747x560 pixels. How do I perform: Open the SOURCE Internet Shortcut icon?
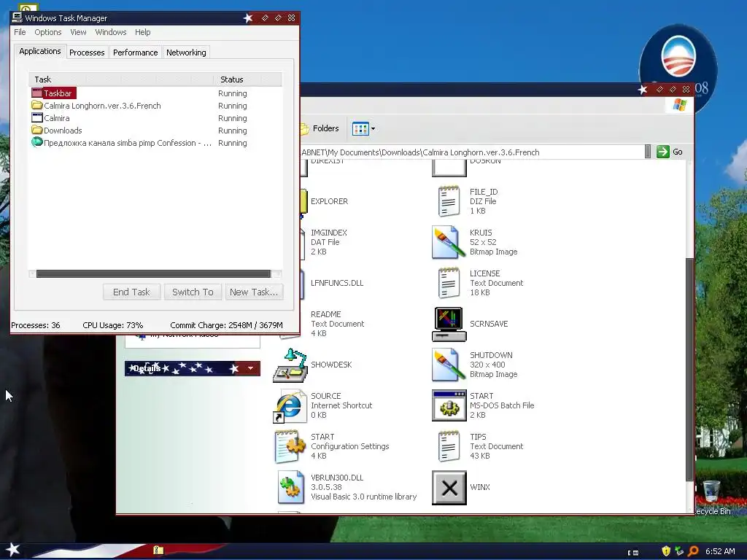(x=290, y=406)
